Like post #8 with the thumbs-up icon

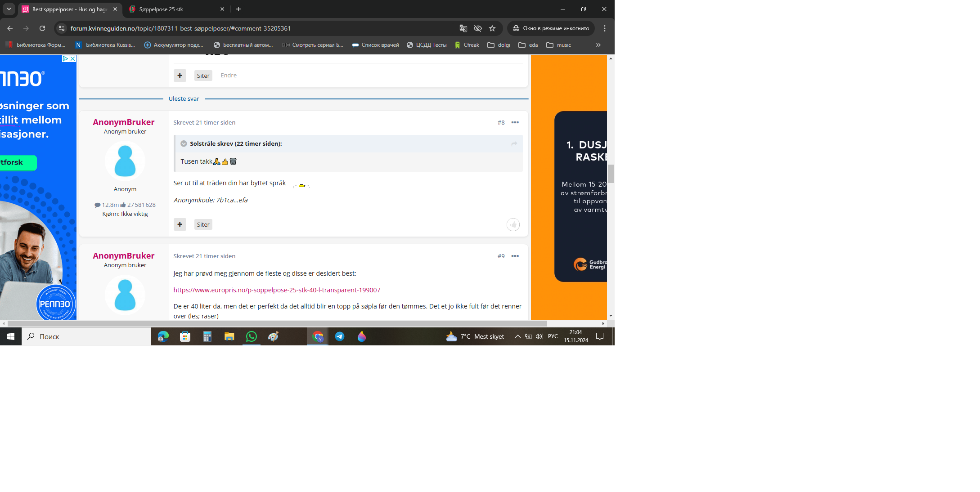point(513,225)
